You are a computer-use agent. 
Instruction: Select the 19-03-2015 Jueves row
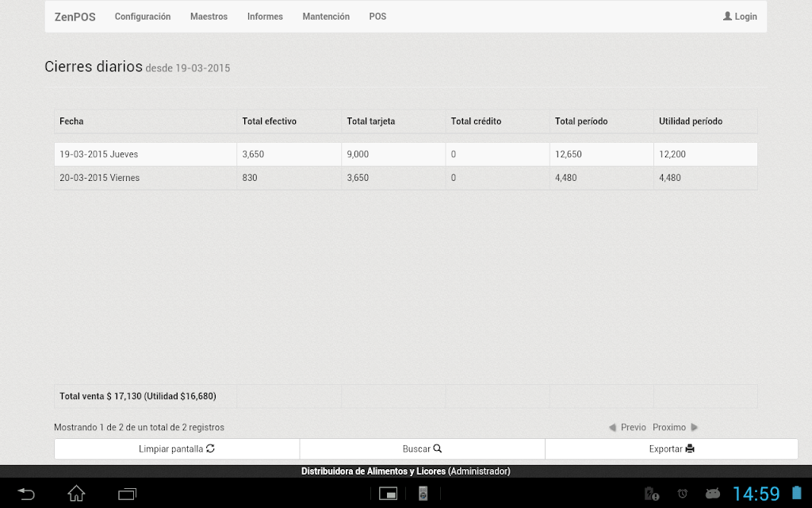click(405, 155)
